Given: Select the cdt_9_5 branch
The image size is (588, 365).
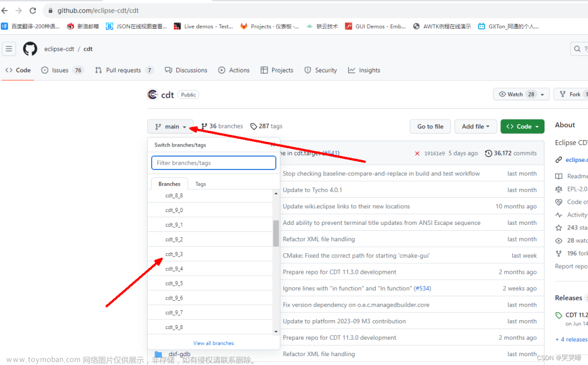Looking at the screenshot, I should 210,284.
